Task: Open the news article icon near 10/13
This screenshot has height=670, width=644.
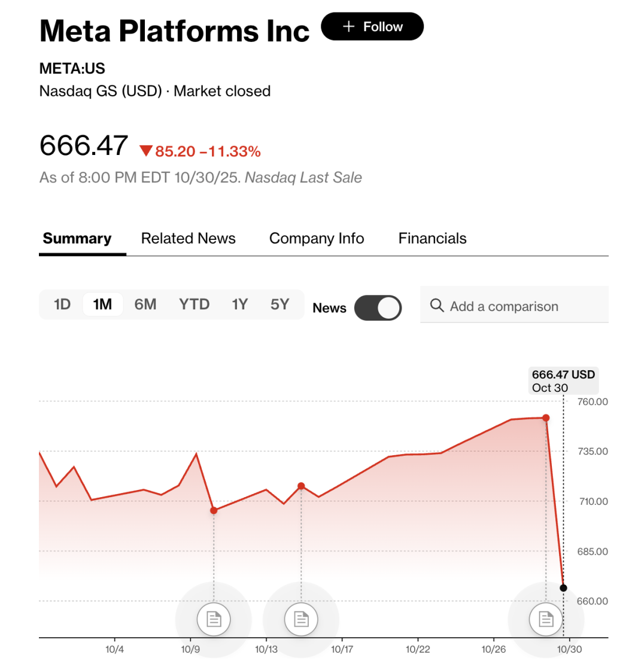Action: [301, 619]
